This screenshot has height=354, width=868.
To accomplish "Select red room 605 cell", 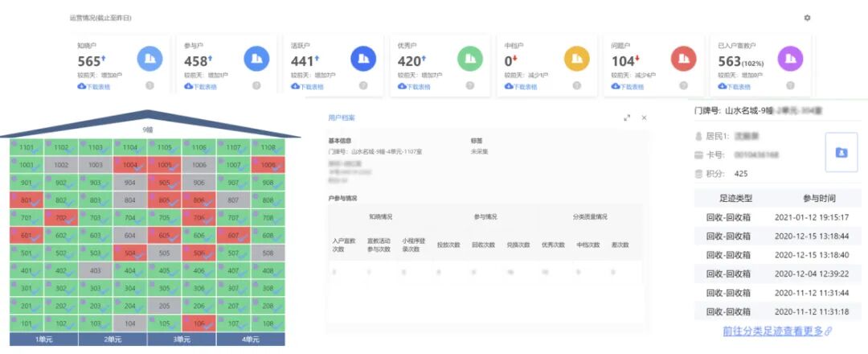I will point(165,236).
